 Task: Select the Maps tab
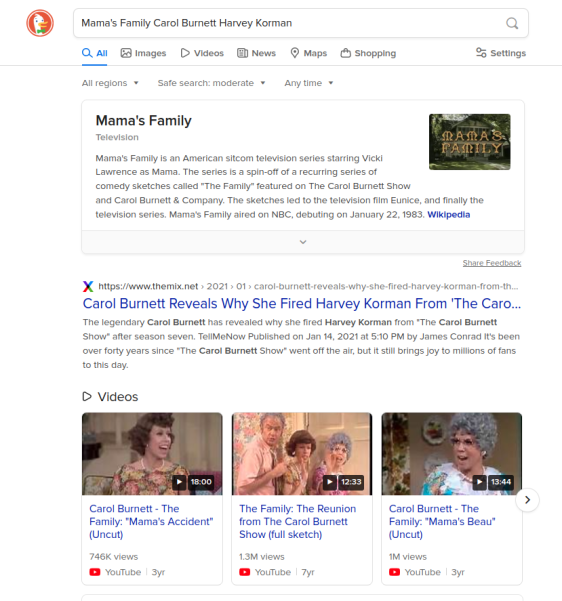(309, 53)
